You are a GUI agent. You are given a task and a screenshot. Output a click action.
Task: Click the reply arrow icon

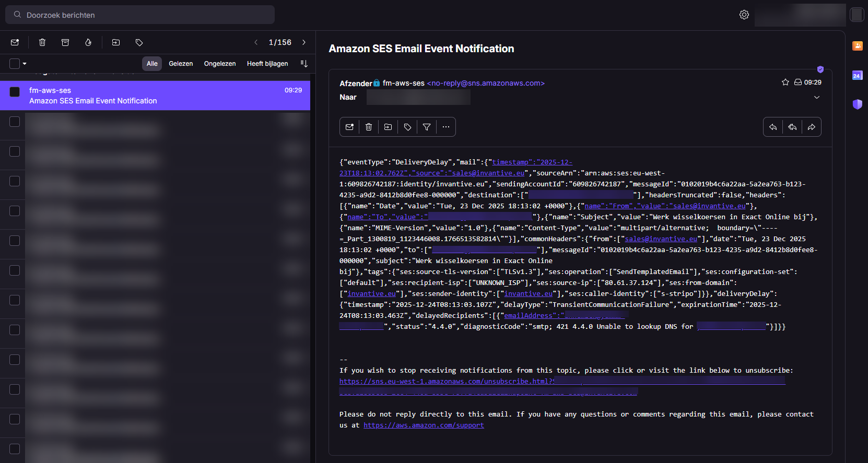[773, 127]
